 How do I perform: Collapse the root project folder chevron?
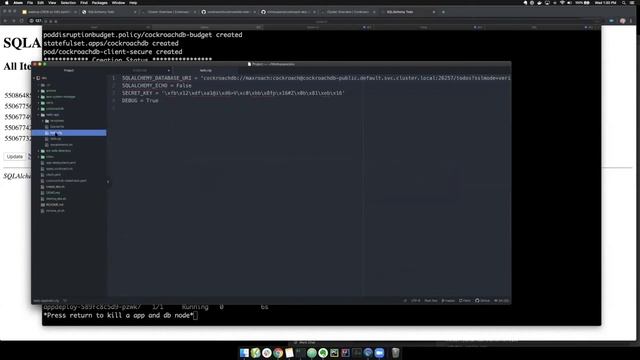(x=35, y=78)
